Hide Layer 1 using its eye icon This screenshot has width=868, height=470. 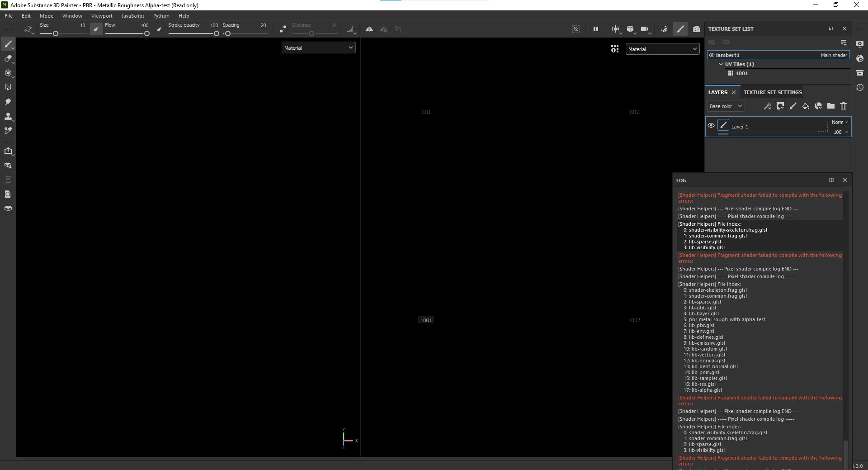click(711, 126)
